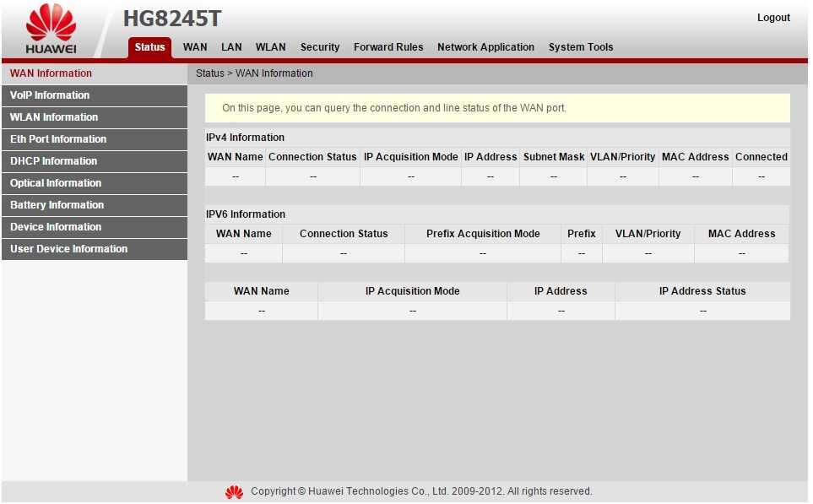Go to the Security tab
Image resolution: width=813 pixels, height=504 pixels.
click(320, 47)
